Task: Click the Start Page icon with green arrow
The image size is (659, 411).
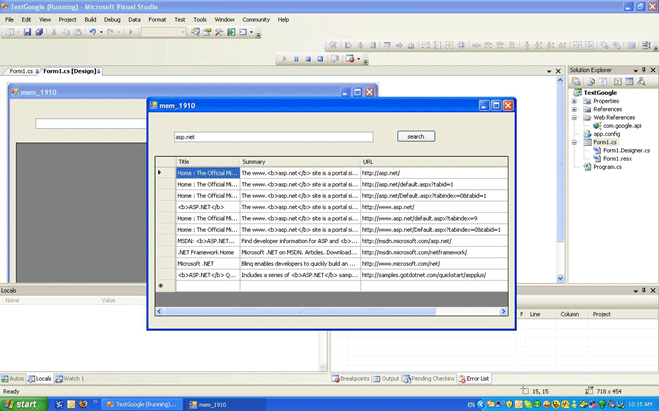Action: click(231, 32)
